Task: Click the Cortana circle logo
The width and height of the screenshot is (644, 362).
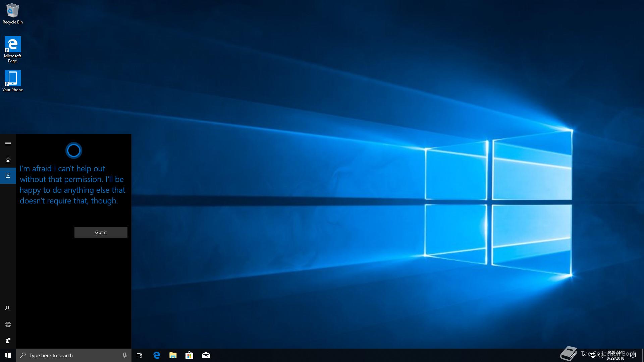Action: (74, 150)
